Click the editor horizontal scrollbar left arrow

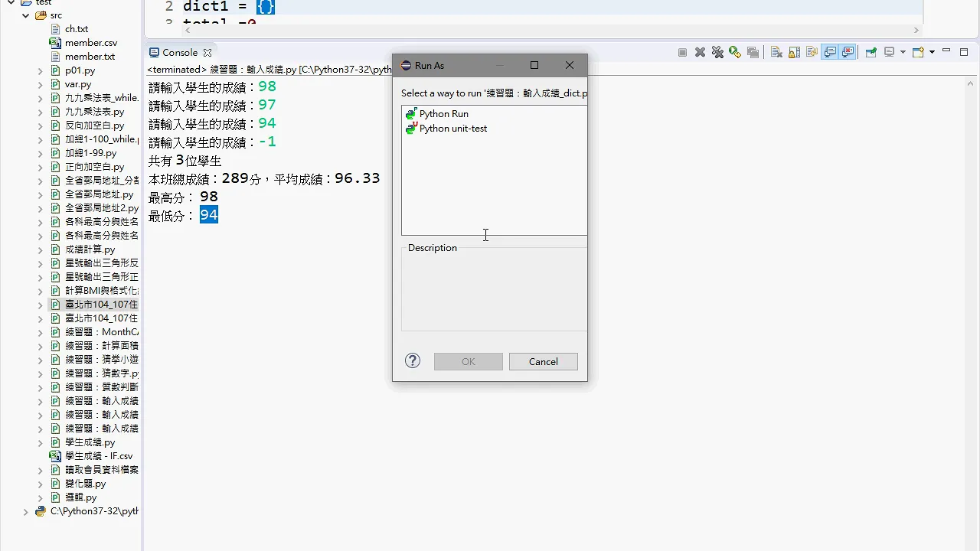188,30
